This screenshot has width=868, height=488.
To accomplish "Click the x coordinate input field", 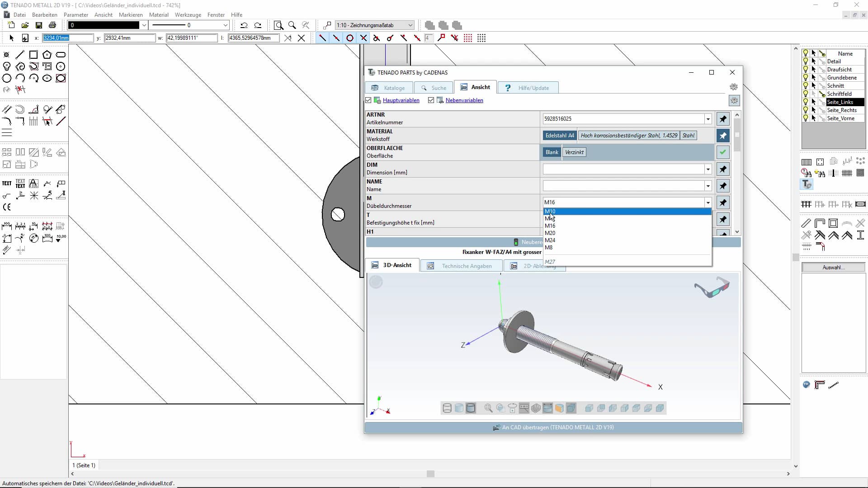I will pos(68,38).
